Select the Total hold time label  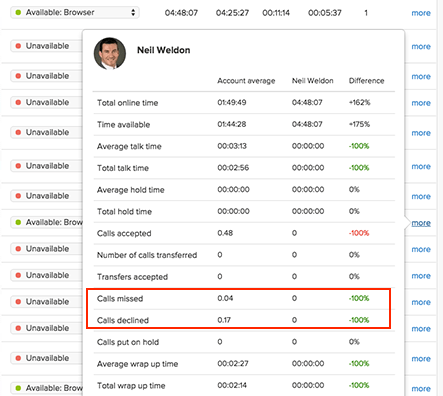click(124, 212)
